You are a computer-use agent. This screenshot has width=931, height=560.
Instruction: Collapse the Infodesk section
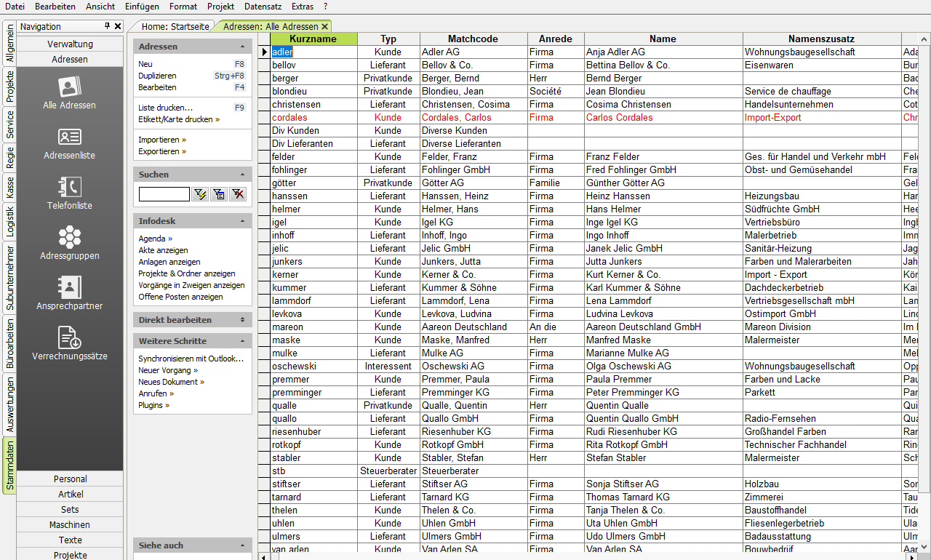[x=242, y=221]
